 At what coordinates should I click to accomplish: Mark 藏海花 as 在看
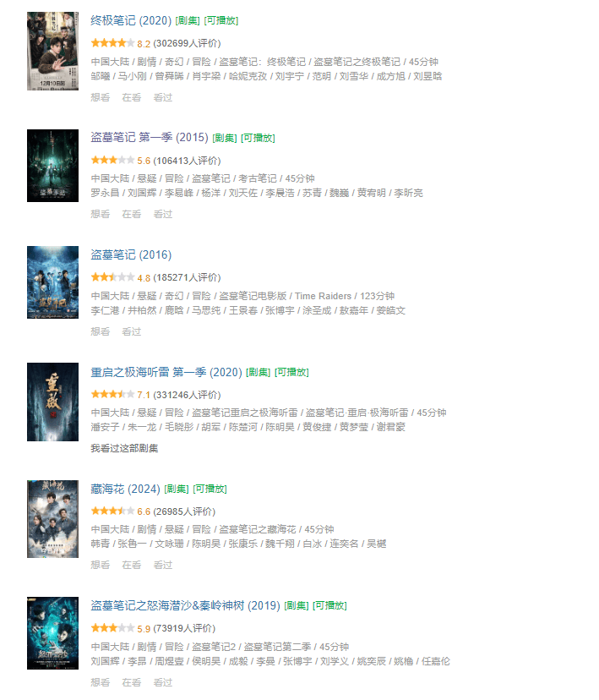coord(132,566)
